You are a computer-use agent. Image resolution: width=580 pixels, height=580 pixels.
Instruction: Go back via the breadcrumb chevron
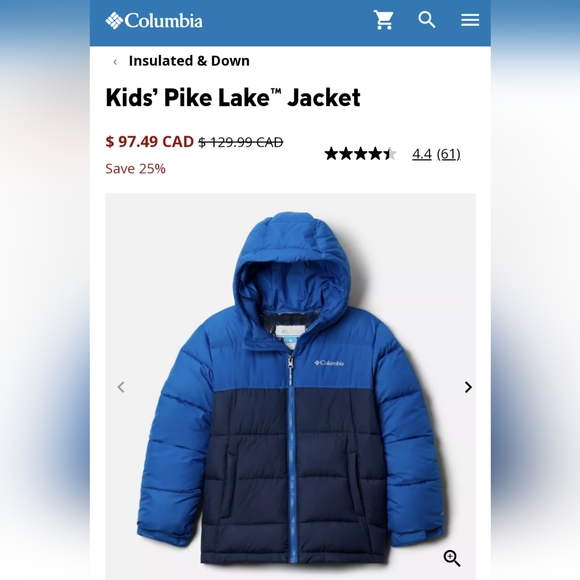click(x=115, y=62)
